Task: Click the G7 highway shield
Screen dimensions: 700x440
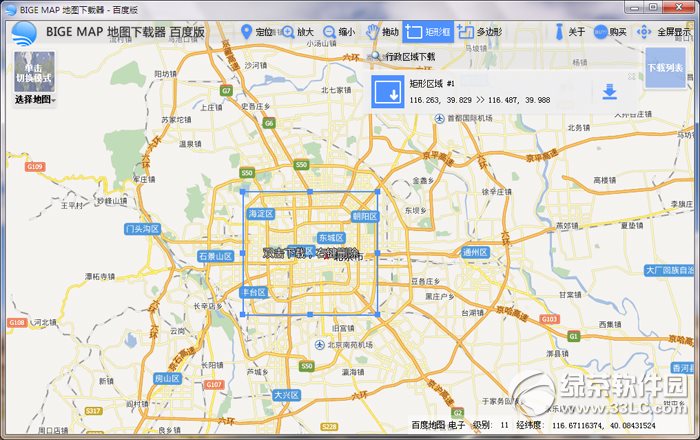Action: [x=226, y=91]
